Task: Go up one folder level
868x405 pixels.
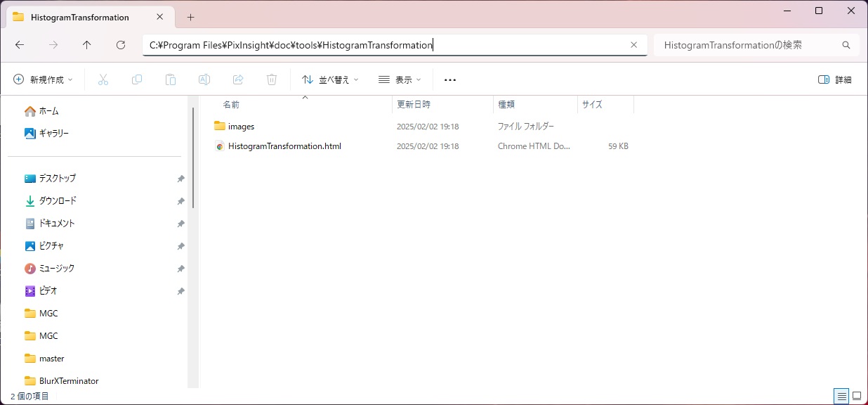Action: point(87,45)
